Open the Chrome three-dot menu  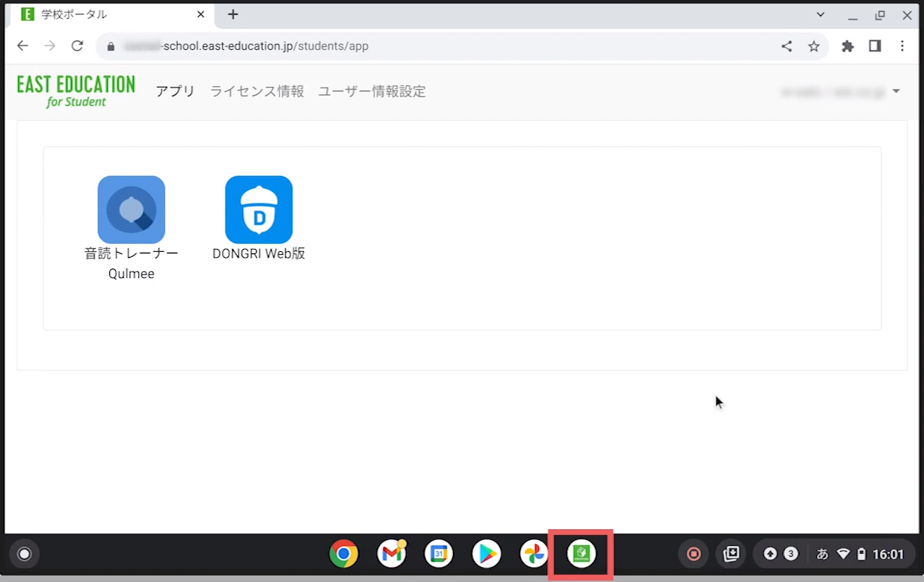pos(902,46)
